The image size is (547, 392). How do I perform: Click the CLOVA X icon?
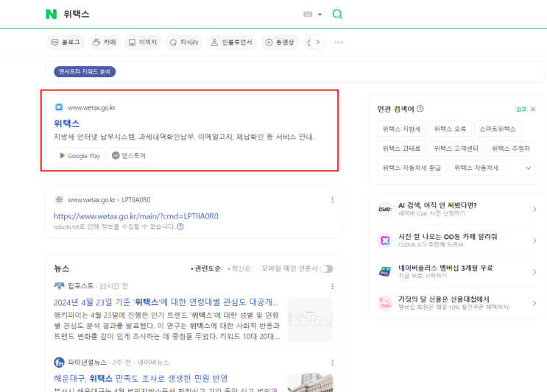click(x=385, y=240)
